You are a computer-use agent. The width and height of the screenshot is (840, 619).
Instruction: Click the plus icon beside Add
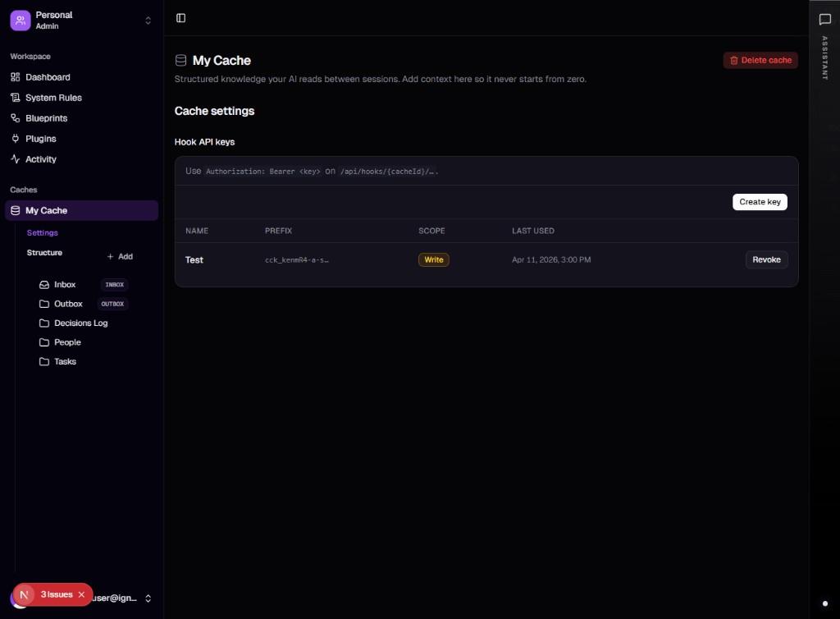coord(110,257)
